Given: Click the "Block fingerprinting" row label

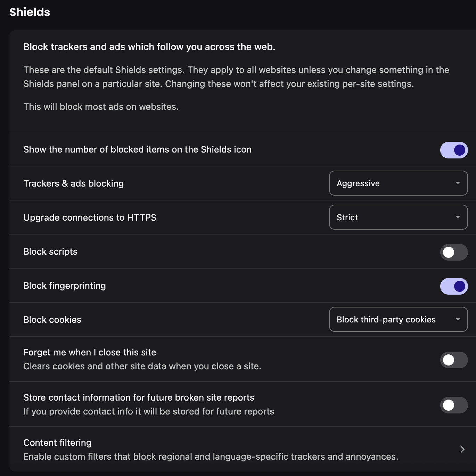Looking at the screenshot, I should (x=64, y=286).
